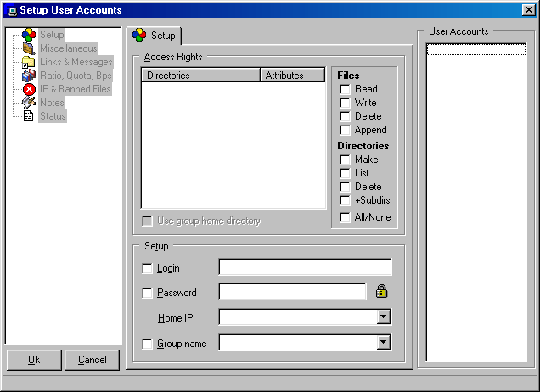Click the Directories column header
The height and width of the screenshot is (392, 540).
point(200,76)
